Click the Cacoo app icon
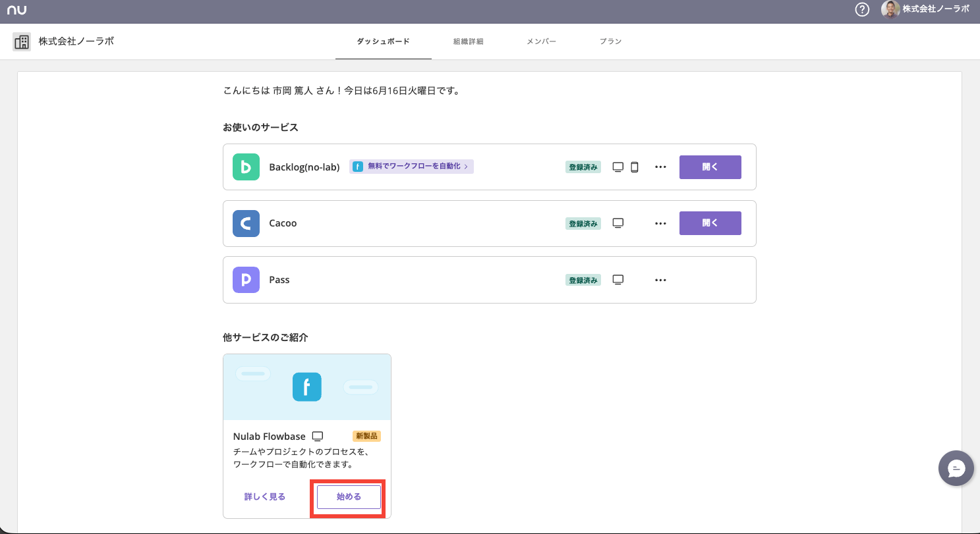Image resolution: width=980 pixels, height=534 pixels. [x=246, y=223]
